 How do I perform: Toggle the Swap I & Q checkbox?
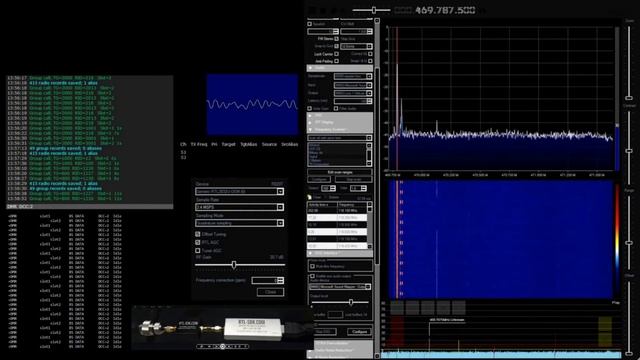click(x=370, y=61)
